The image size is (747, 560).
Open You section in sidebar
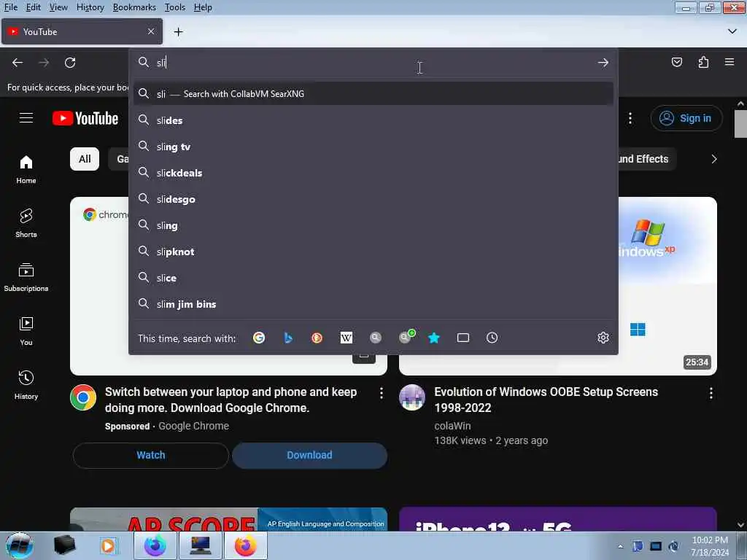(26, 331)
